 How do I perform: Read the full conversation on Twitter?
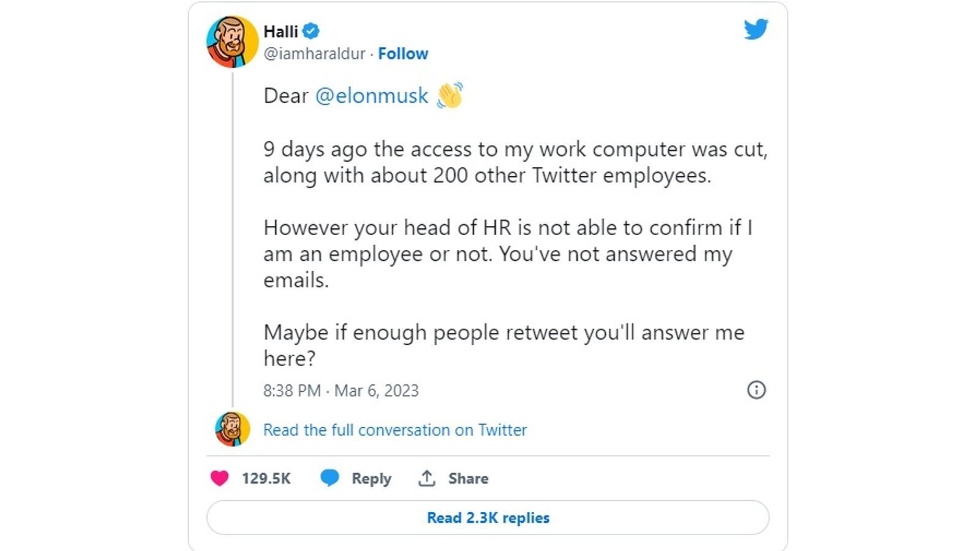[x=394, y=429]
